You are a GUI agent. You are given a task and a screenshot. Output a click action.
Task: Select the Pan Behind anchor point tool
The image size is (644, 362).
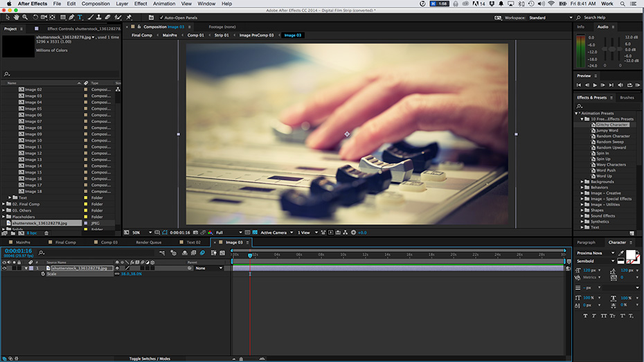[53, 17]
